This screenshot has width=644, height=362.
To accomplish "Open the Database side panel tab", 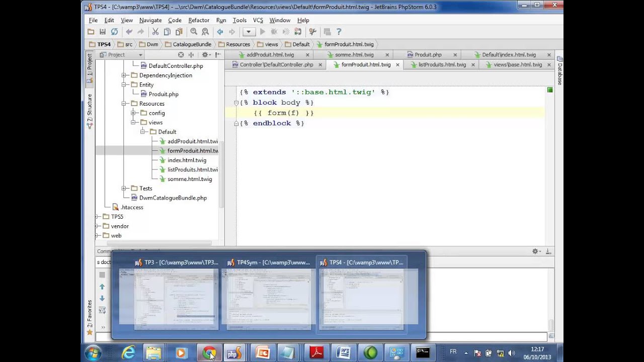I will [559, 70].
